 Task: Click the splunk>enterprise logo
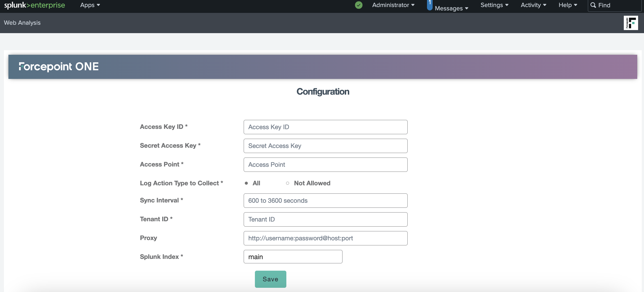pos(35,5)
